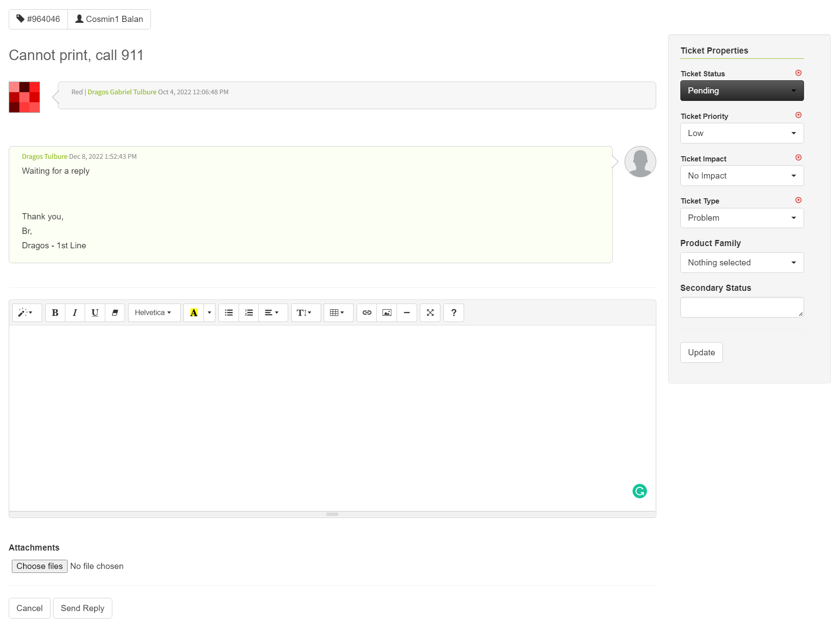Underline the selected text
Image resolution: width=840 pixels, height=633 pixels.
(95, 312)
